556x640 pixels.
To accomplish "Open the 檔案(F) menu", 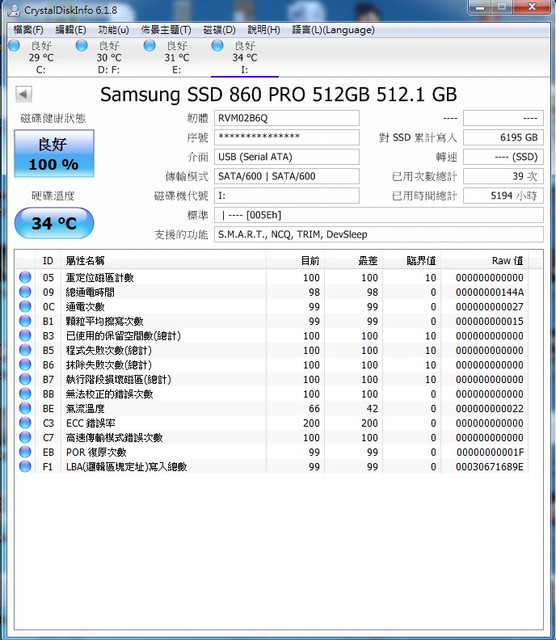I will tap(28, 30).
